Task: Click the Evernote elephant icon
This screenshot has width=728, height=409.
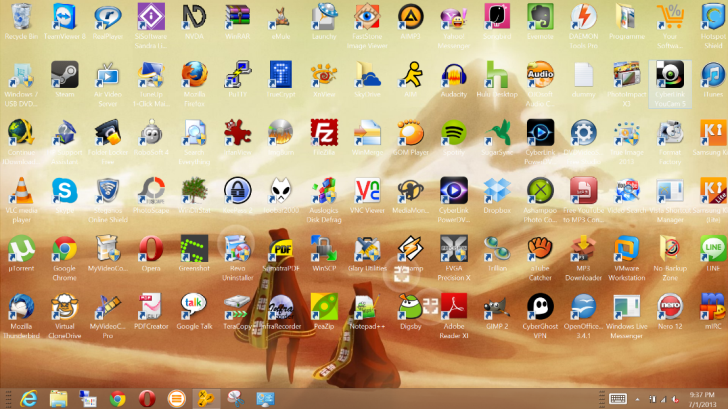Action: coord(540,17)
